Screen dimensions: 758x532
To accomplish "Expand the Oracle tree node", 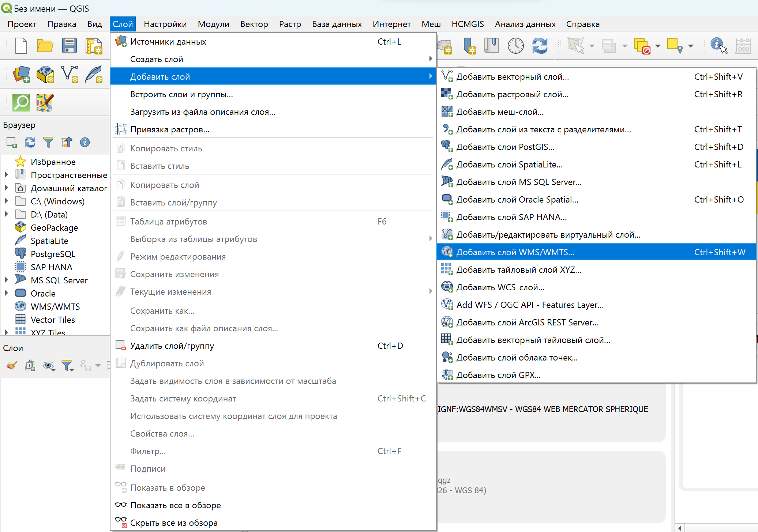I will pos(6,293).
